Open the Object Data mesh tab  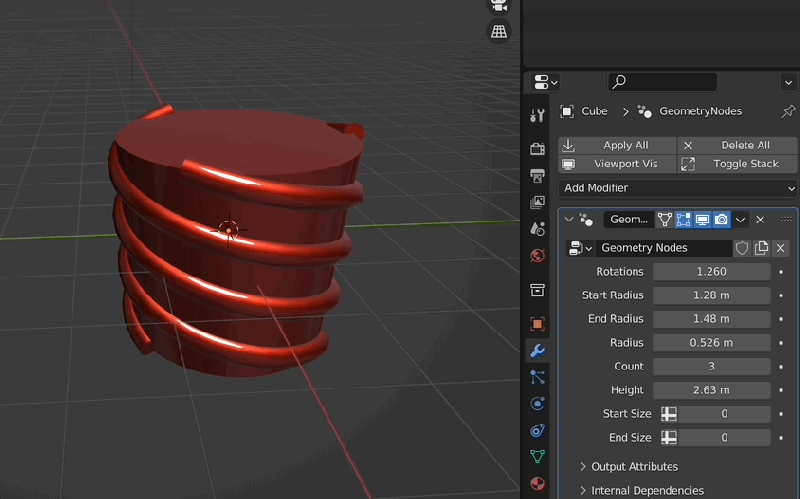point(537,456)
